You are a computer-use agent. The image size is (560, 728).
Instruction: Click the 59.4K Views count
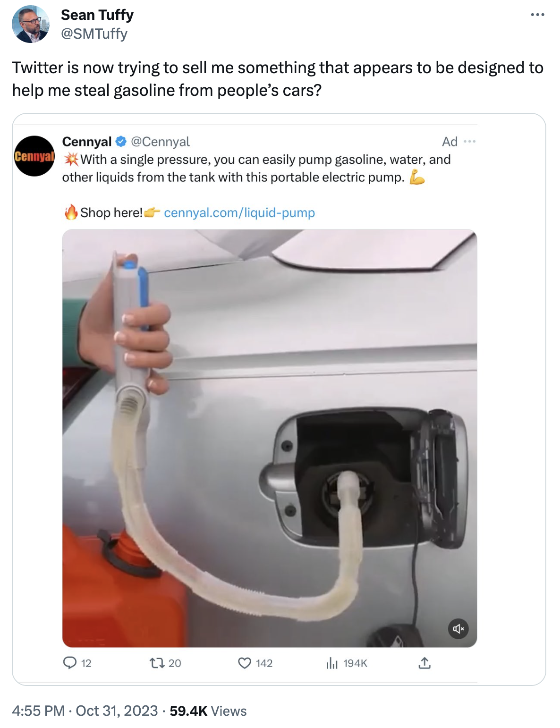208,711
